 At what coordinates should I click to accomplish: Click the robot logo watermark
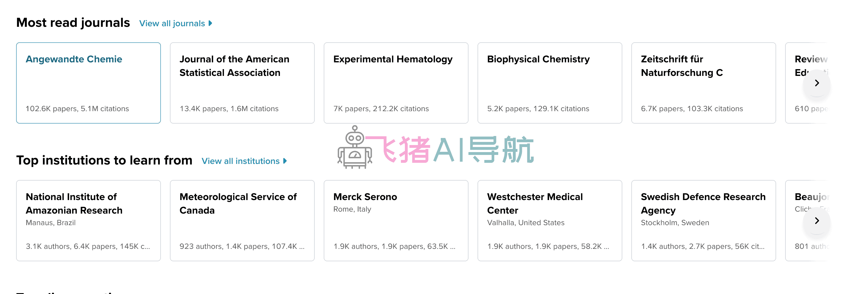[355, 148]
